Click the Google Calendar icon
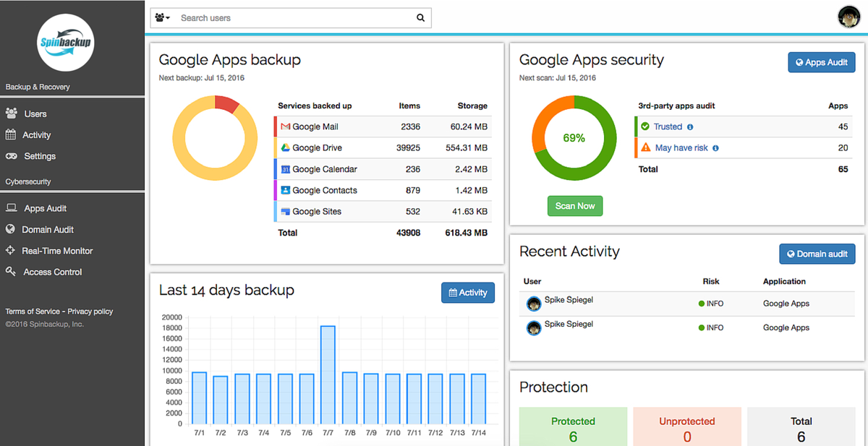The image size is (868, 446). (286, 169)
